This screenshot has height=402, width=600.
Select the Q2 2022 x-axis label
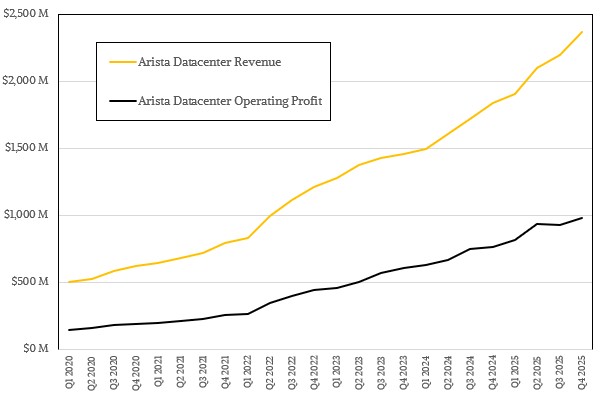[x=270, y=374]
